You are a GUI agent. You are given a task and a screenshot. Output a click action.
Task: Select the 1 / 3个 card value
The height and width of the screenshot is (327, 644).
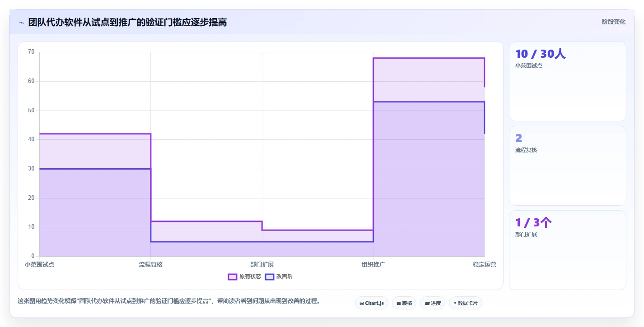pos(533,223)
